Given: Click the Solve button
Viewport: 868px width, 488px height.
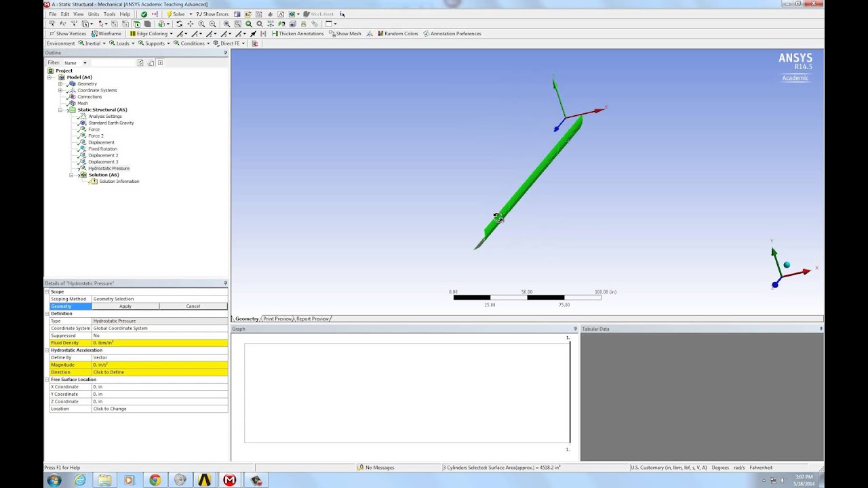Looking at the screenshot, I should point(175,14).
